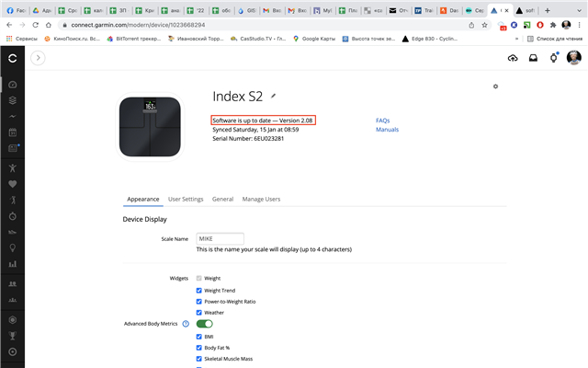
Task: Open the device settings gear icon
Action: coord(495,86)
